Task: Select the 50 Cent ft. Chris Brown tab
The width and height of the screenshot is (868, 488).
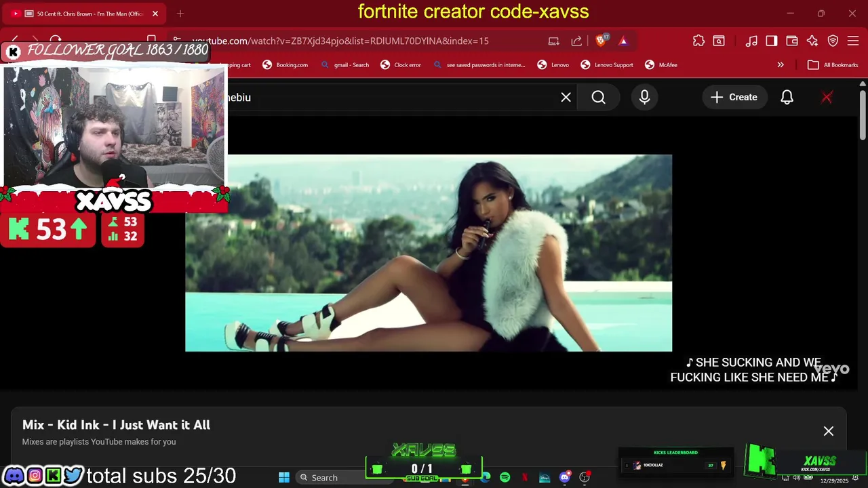Action: [x=85, y=14]
